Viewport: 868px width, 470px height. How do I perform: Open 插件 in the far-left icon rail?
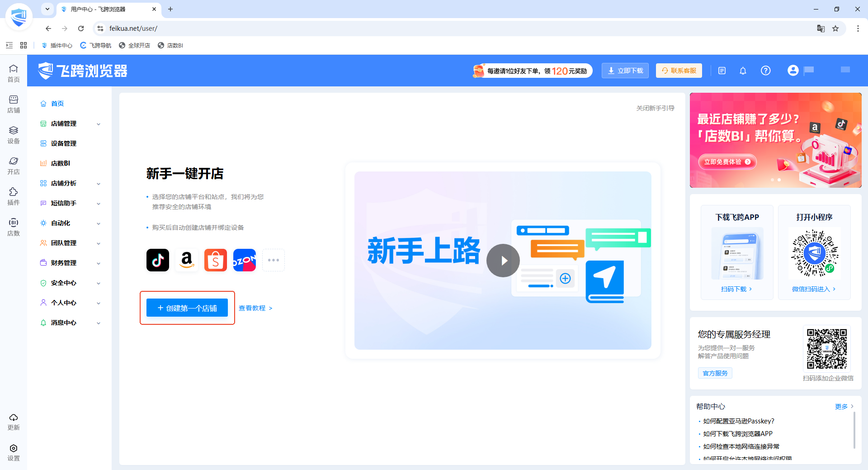(x=14, y=196)
